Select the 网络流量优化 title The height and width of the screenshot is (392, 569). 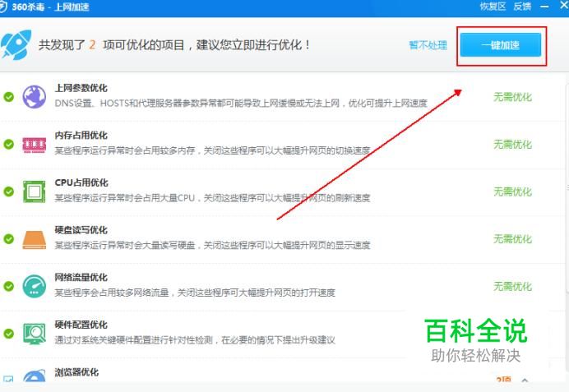pyautogui.click(x=81, y=278)
